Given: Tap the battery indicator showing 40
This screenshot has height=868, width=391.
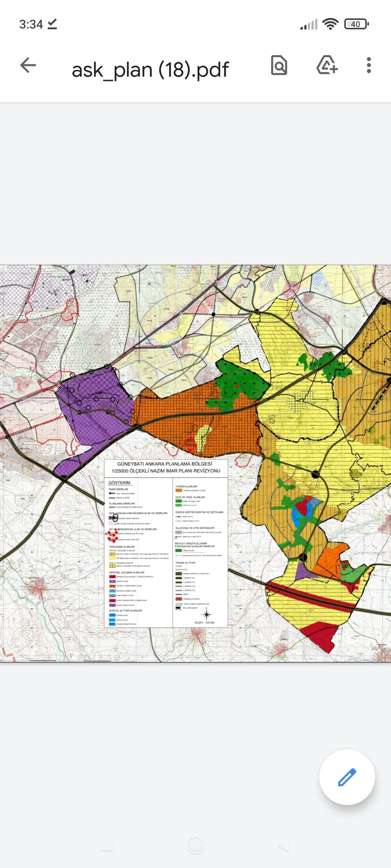Looking at the screenshot, I should [x=356, y=24].
